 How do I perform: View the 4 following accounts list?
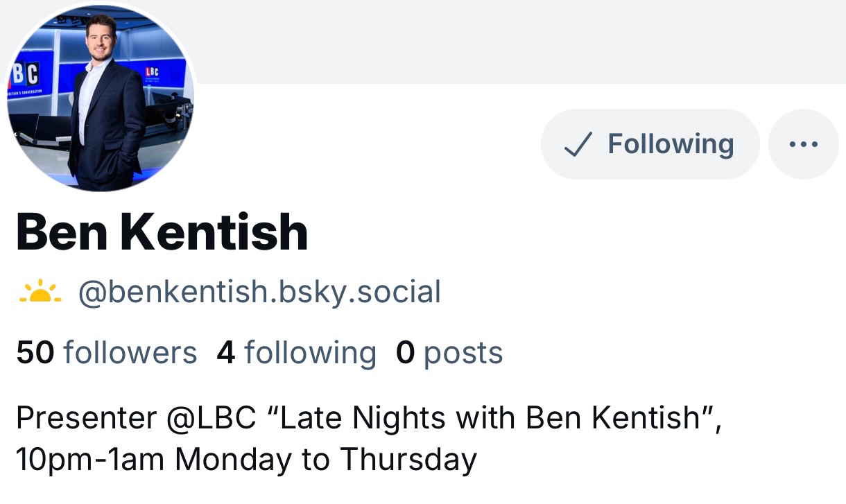(x=296, y=352)
